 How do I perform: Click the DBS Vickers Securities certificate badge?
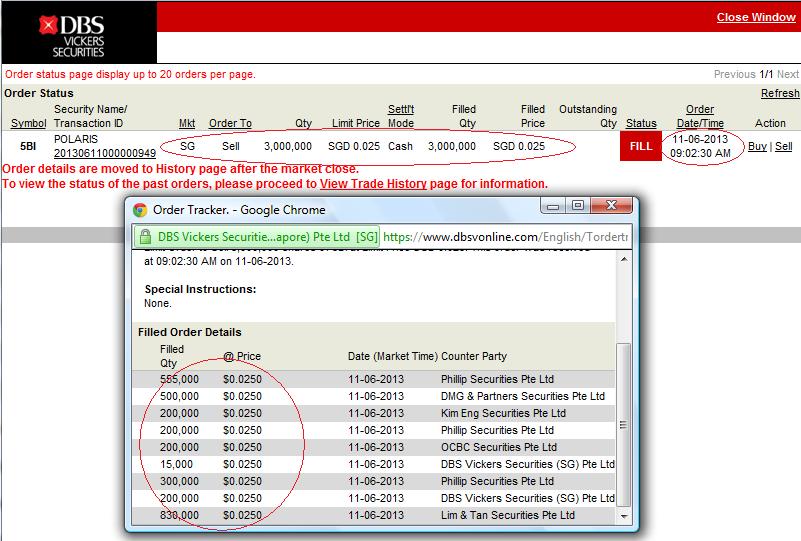pyautogui.click(x=257, y=237)
